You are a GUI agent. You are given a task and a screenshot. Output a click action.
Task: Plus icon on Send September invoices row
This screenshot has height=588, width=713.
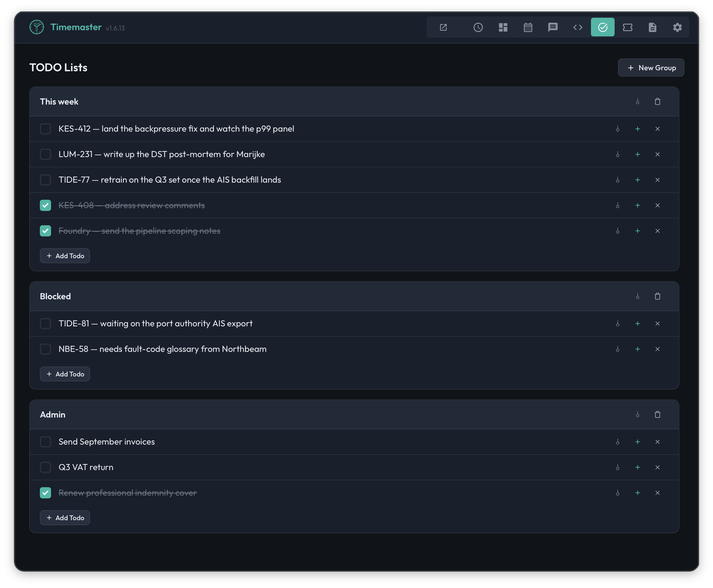pyautogui.click(x=637, y=442)
